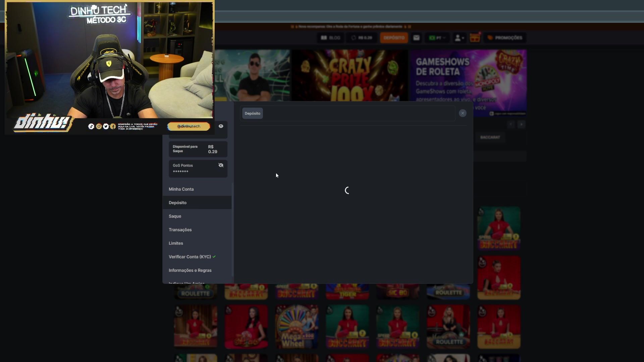644x362 pixels.
Task: Open Transações in account sidebar
Action: click(197, 230)
